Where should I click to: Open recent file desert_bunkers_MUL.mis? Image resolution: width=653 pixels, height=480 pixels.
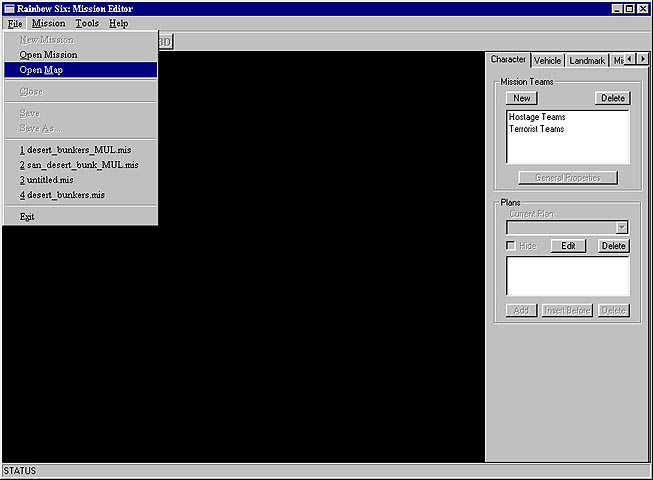(x=80, y=150)
